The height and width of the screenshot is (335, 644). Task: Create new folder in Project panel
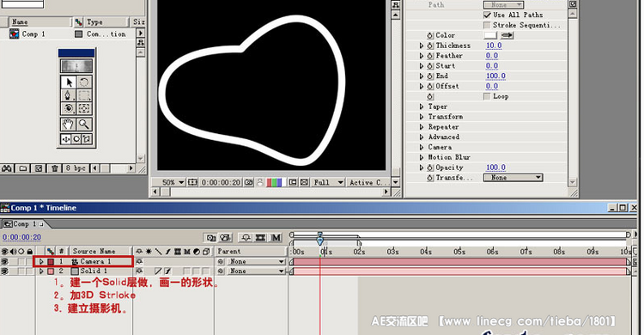click(x=23, y=168)
